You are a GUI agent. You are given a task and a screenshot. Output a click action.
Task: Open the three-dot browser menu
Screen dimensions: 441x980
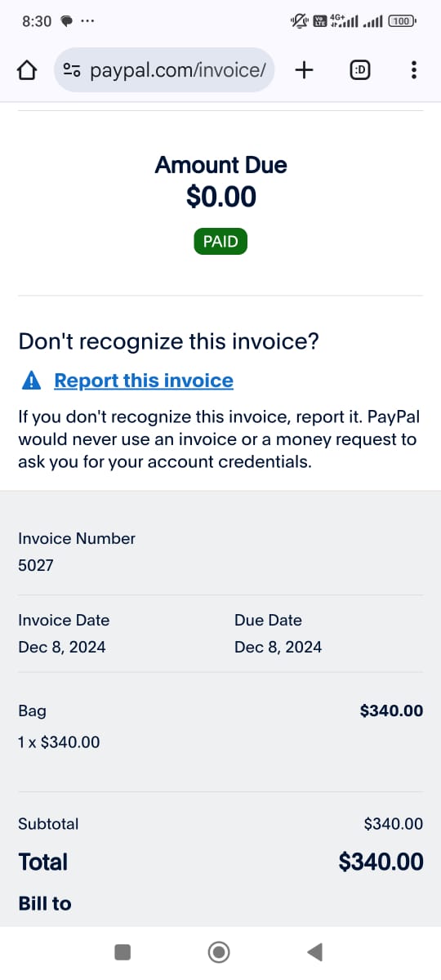click(x=414, y=70)
